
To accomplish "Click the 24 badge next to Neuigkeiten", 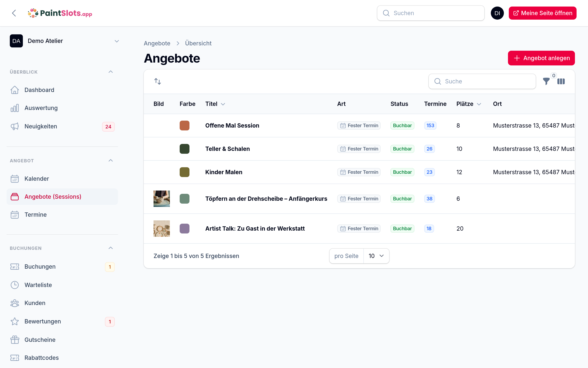I will pyautogui.click(x=108, y=127).
